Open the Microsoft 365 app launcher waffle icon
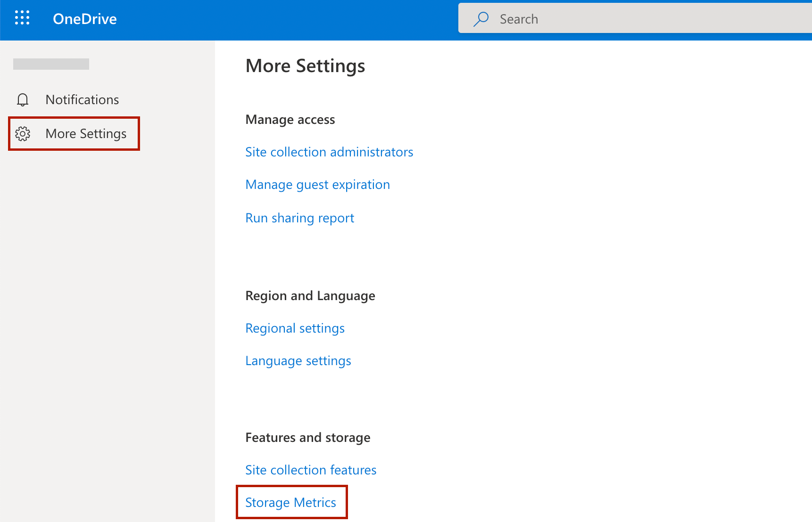Screen dimensions: 812x522 click(x=22, y=18)
